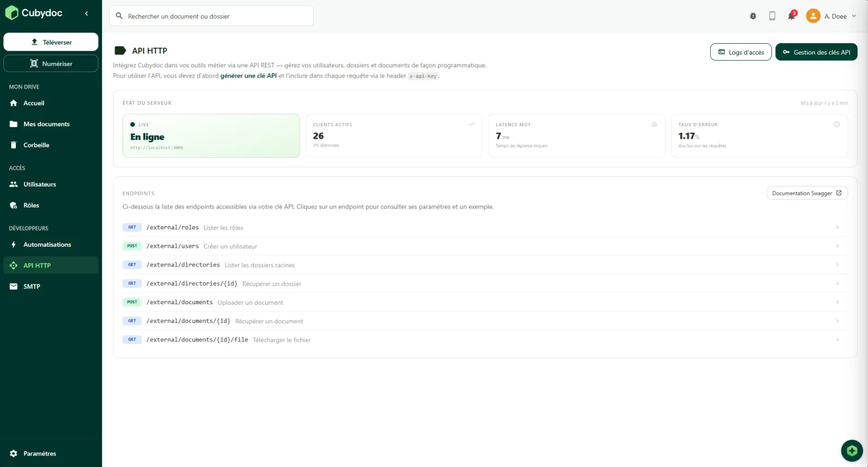Click the trend icon on Clients actifs card
The height and width of the screenshot is (467, 868).
click(471, 124)
